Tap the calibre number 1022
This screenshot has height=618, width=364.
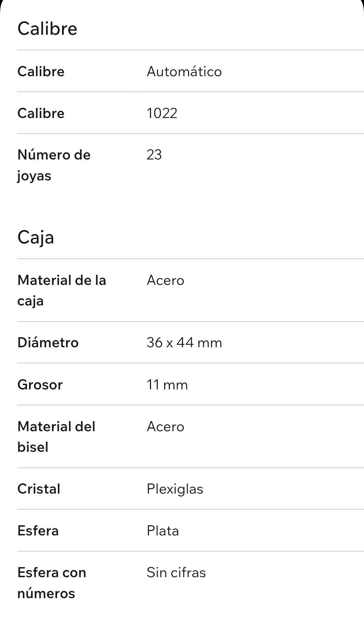tap(162, 113)
